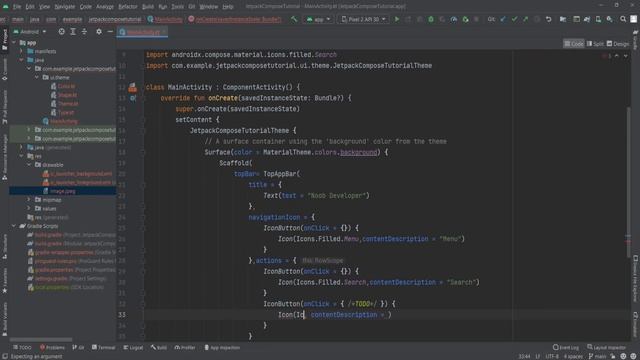Toggle the Pull Requests side panel
Screen dimensions: 640x360
(4, 107)
